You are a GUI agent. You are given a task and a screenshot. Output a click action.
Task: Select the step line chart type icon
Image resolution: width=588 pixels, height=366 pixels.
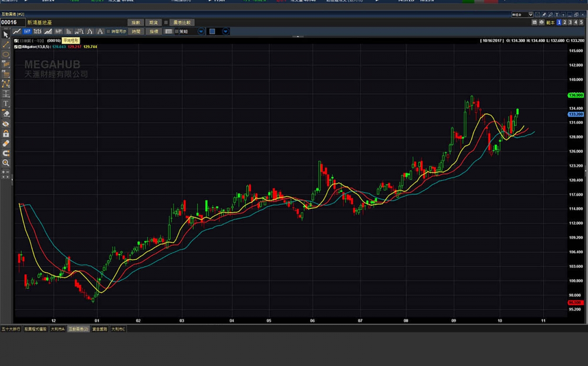(x=79, y=31)
